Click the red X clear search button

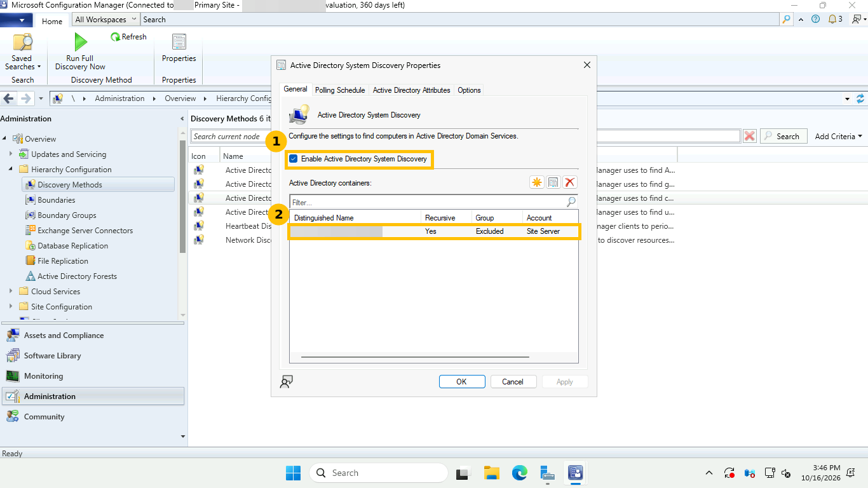750,136
